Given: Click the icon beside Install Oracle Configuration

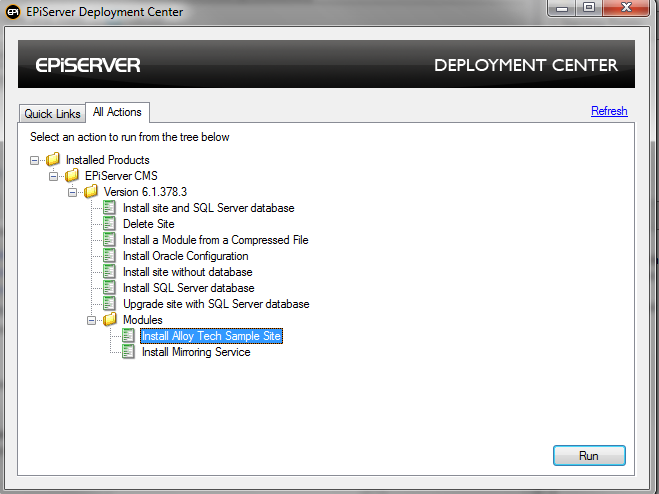Looking at the screenshot, I should [109, 255].
